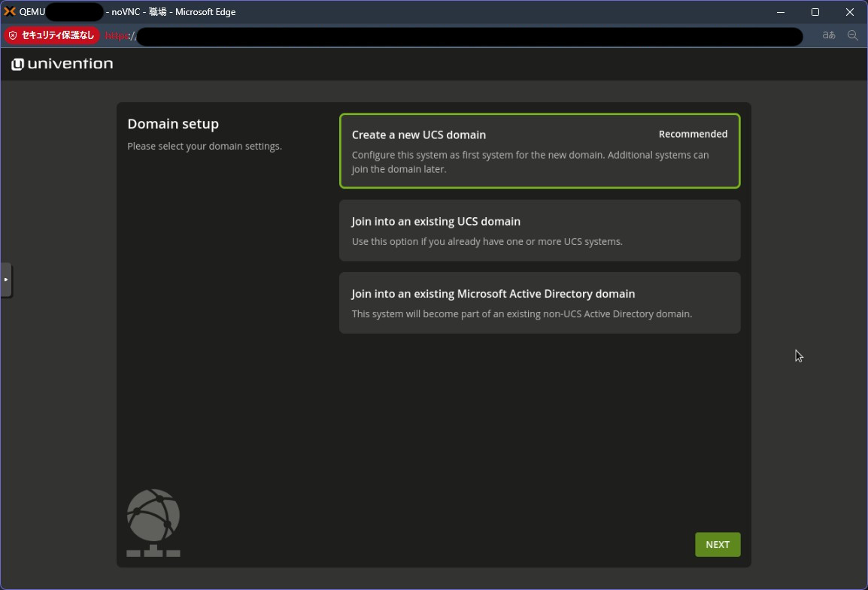Expand the noVNC control panel handle

(6, 280)
